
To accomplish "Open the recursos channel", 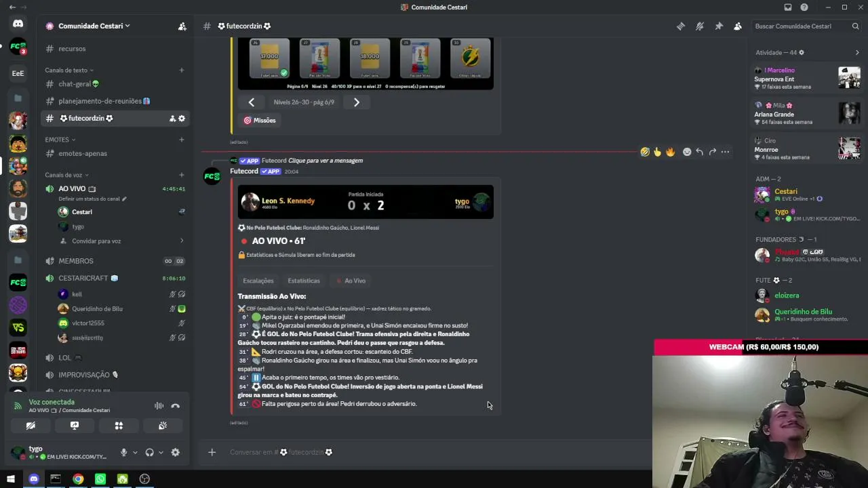I will 115,49.
